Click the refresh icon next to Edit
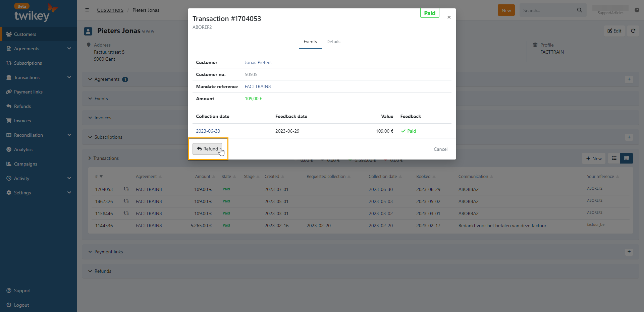644x312 pixels. (x=633, y=31)
